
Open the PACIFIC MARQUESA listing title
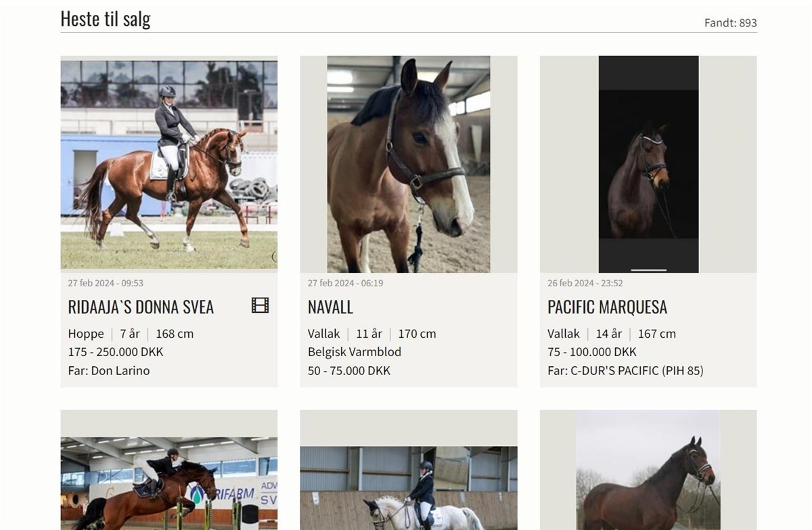pyautogui.click(x=607, y=307)
